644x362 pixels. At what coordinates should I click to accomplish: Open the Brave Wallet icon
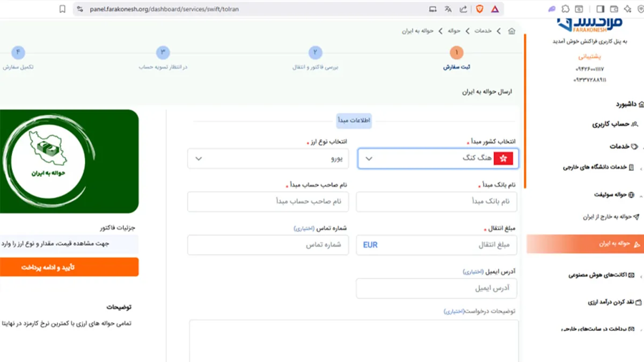click(x=613, y=9)
